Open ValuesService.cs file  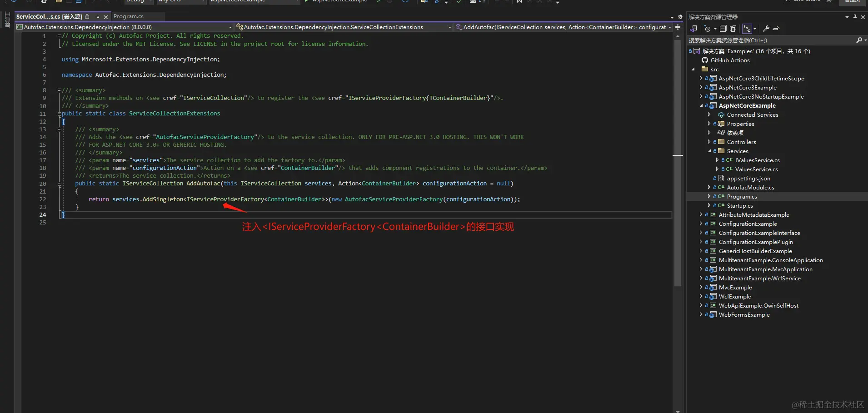(x=756, y=169)
